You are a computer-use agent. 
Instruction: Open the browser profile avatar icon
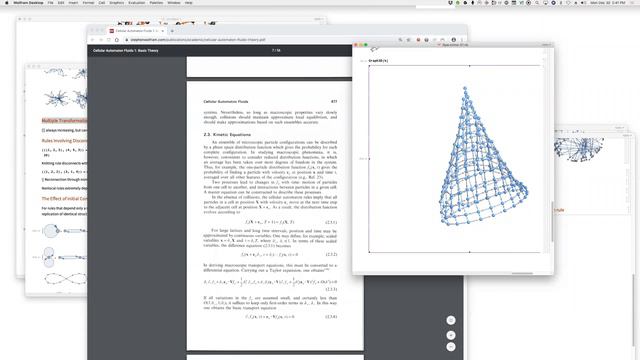(x=453, y=40)
